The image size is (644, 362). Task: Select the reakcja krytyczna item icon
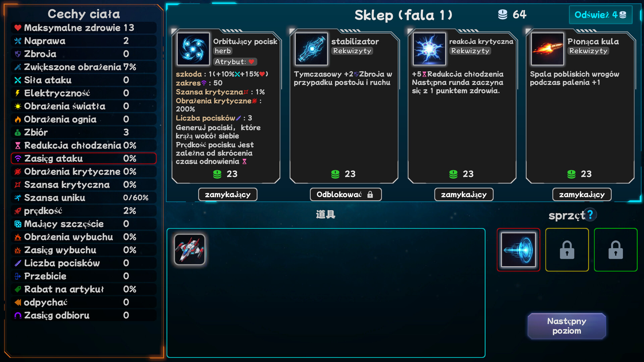(429, 49)
